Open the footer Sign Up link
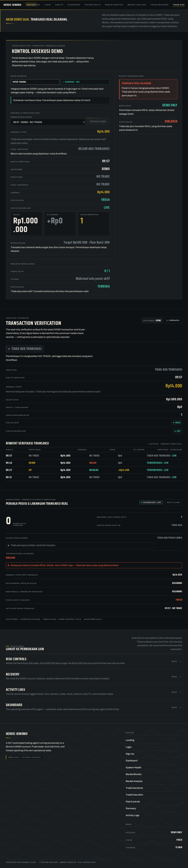 [x=130, y=754]
